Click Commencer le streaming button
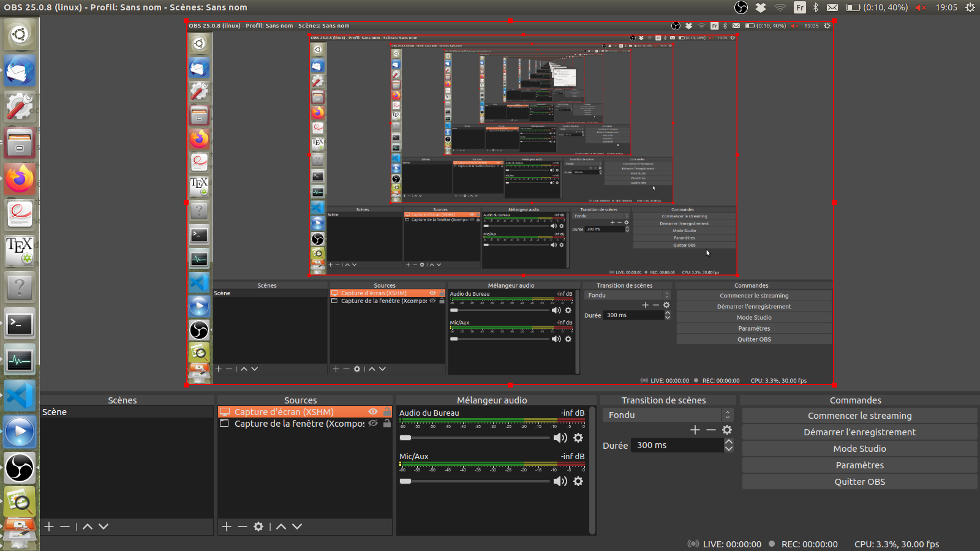This screenshot has width=980, height=551. 859,416
